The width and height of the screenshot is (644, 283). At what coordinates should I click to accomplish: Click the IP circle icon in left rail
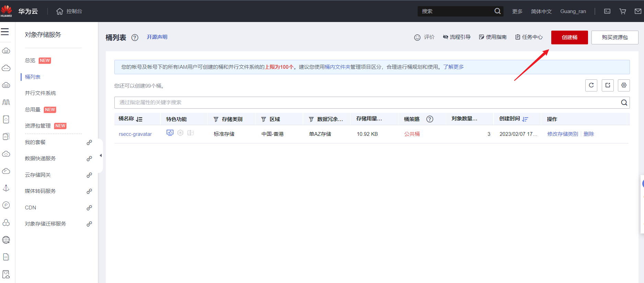6,205
